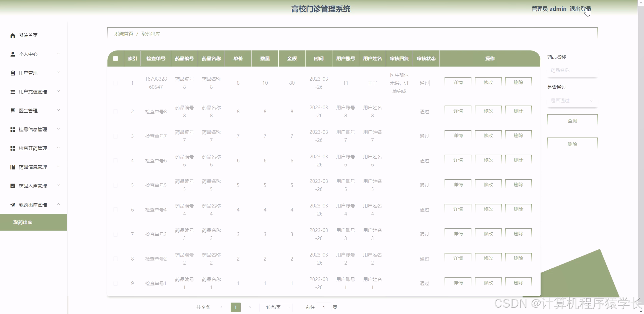This screenshot has height=314, width=644.
Task: Expand the 用户充值管理 menu chevron
Action: (x=58, y=91)
